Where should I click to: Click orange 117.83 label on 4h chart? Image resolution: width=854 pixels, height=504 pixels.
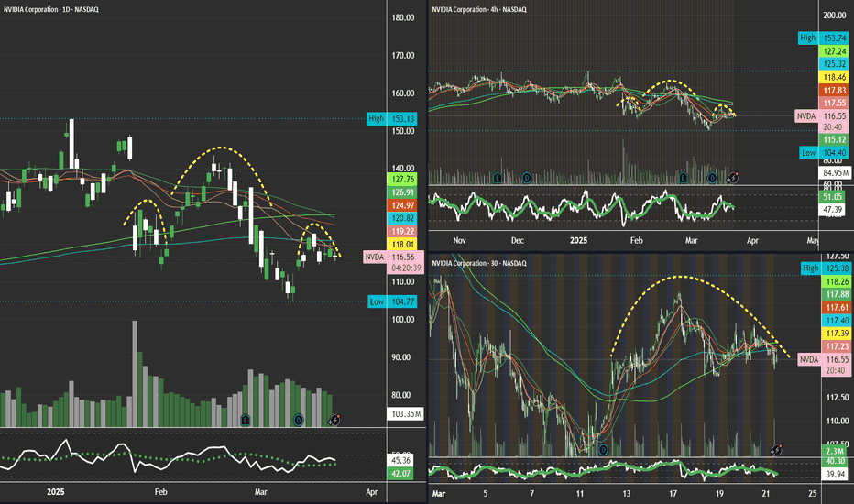click(834, 91)
